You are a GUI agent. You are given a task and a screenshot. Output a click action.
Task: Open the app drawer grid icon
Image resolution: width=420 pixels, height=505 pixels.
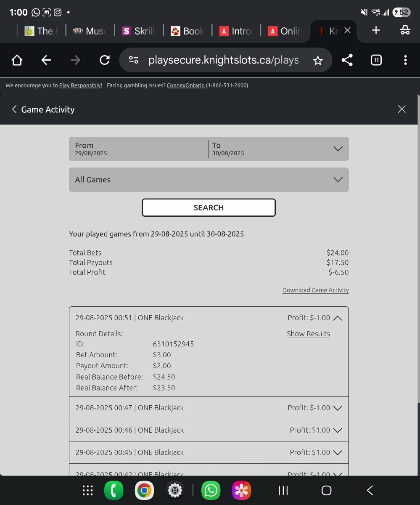click(x=88, y=490)
